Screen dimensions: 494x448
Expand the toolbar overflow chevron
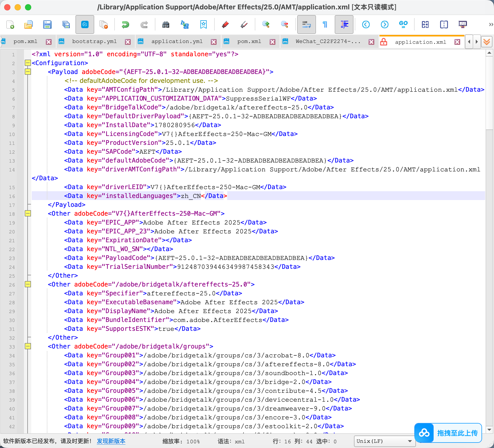pos(491,24)
